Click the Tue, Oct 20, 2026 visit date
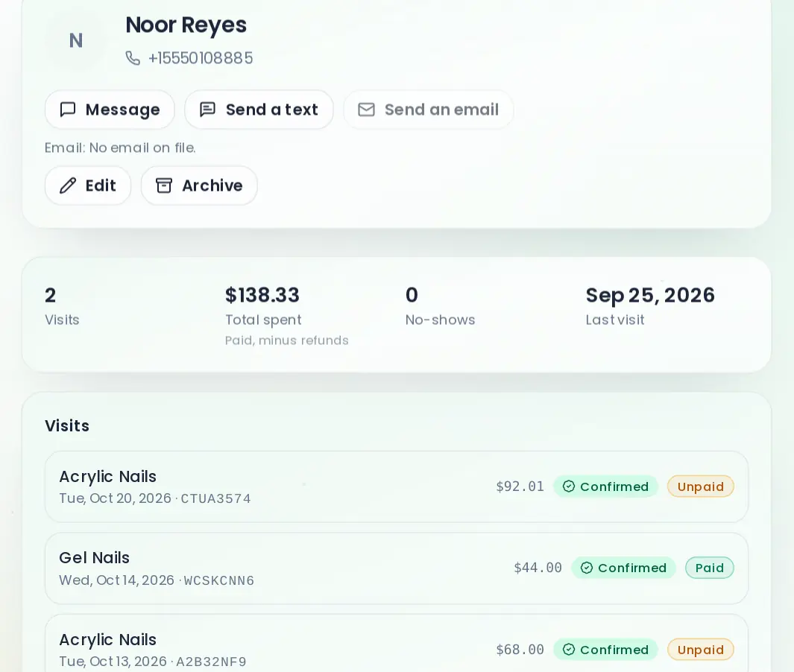The image size is (794, 672). 115,498
